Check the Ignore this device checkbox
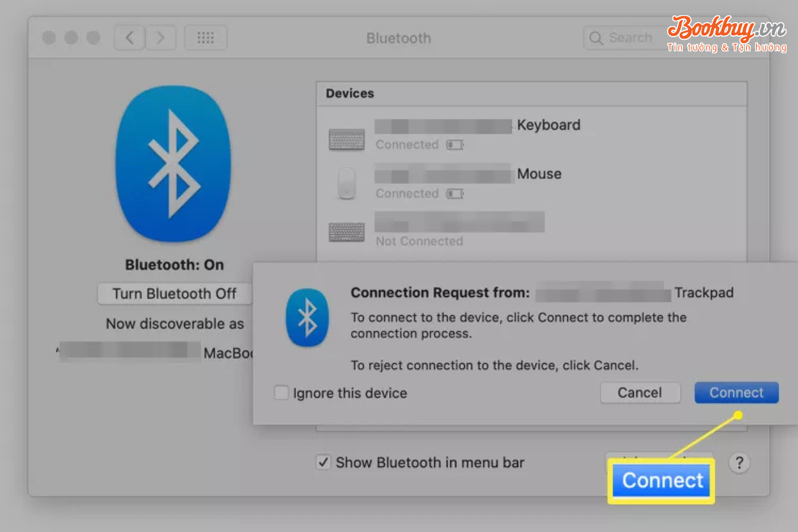798x532 pixels. (281, 392)
